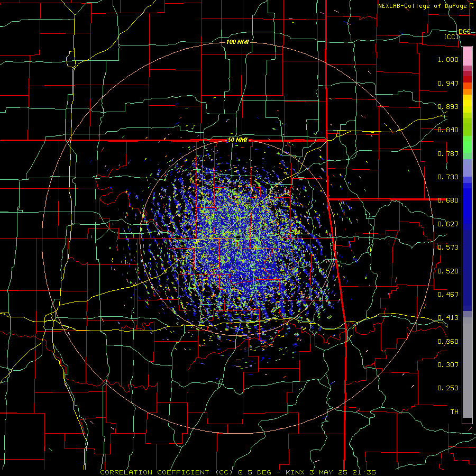Pick the 0.520 legend value
This screenshot has height=476, width=476.
(448, 271)
